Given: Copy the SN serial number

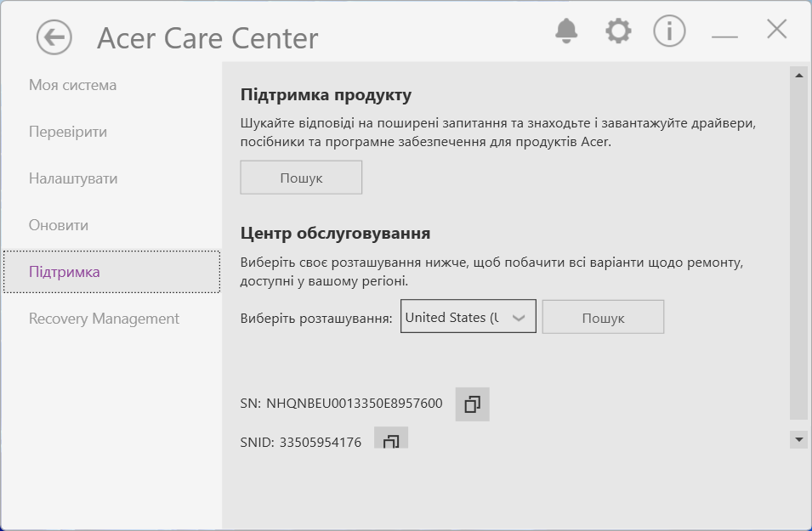Looking at the screenshot, I should 473,404.
